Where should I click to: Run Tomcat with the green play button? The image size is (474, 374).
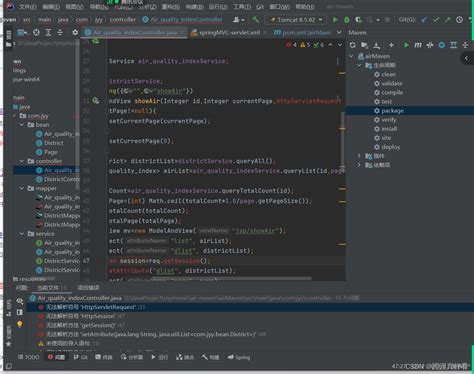pyautogui.click(x=335, y=20)
